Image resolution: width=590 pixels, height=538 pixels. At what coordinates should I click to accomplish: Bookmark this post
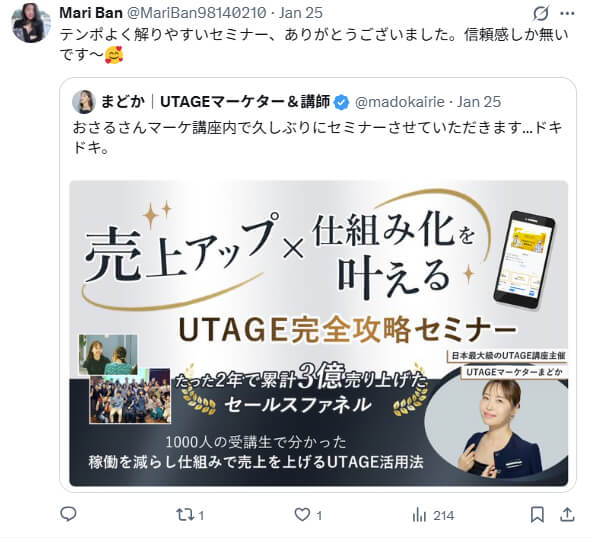[537, 515]
